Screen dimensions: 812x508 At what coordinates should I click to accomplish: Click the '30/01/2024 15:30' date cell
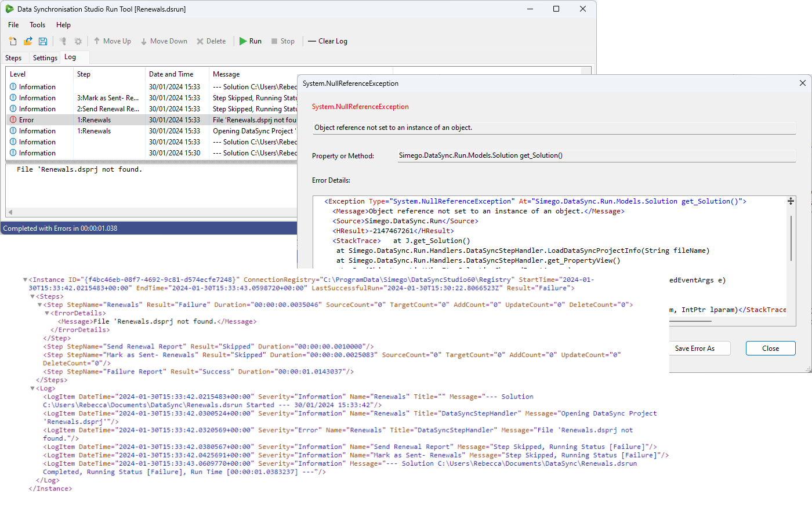[175, 153]
